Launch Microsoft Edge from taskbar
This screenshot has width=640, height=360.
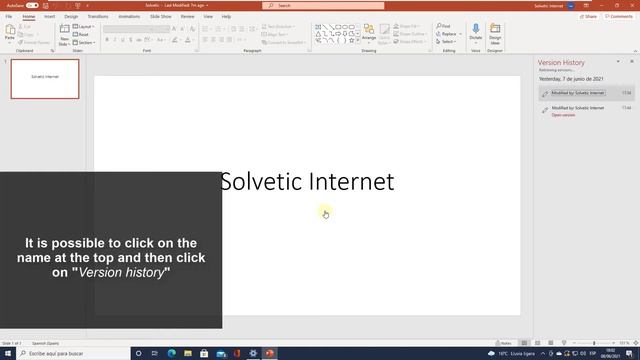171,353
